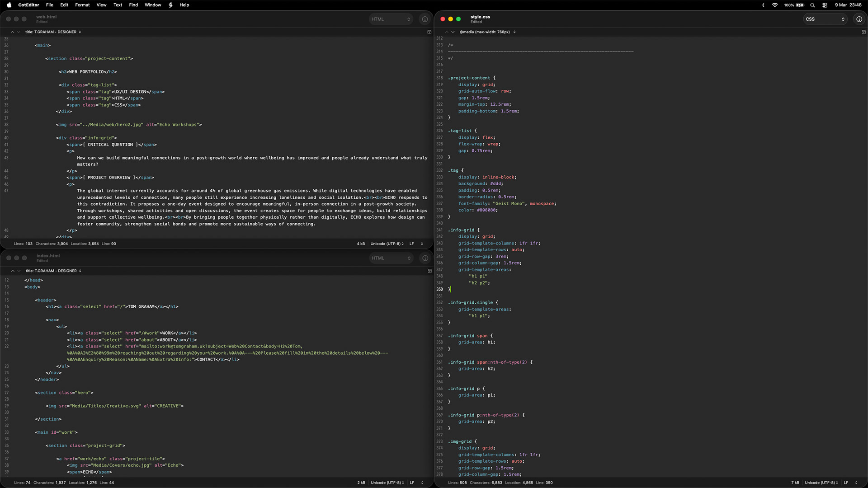Open inspector in web.html window
Screen dimensions: 868x488
[425, 19]
